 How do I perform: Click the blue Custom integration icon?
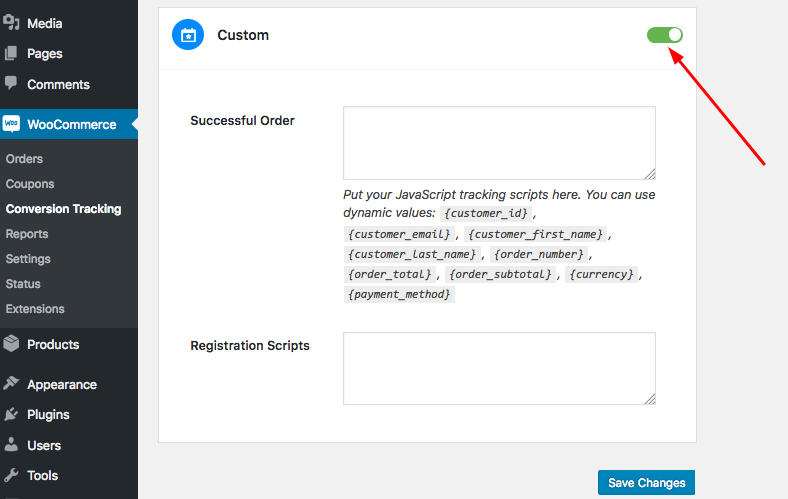coord(187,35)
